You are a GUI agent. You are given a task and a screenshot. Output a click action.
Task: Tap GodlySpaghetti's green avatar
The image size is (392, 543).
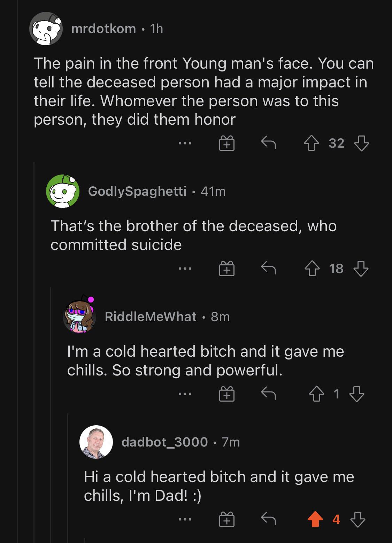click(63, 191)
